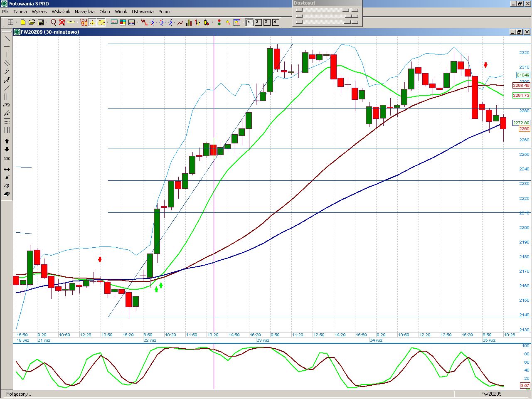Click the window grid layout toolbar icon
Image resolution: width=532 pixels, height=399 pixels.
[x=11, y=22]
